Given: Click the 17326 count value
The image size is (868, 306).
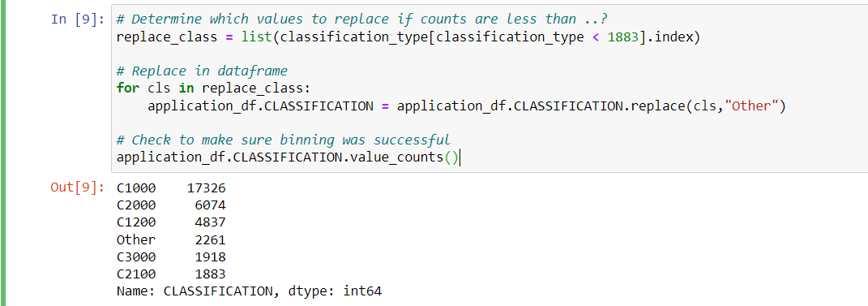Looking at the screenshot, I should pyautogui.click(x=207, y=188).
